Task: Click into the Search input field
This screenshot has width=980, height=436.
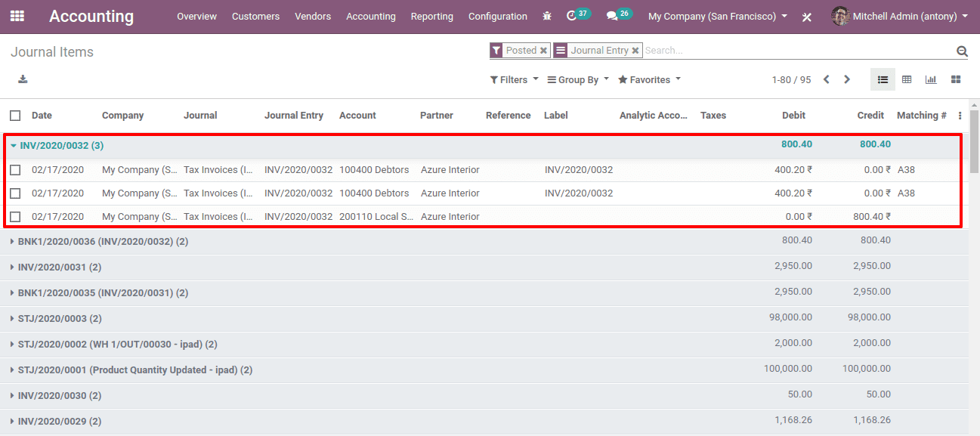Action: click(797, 51)
